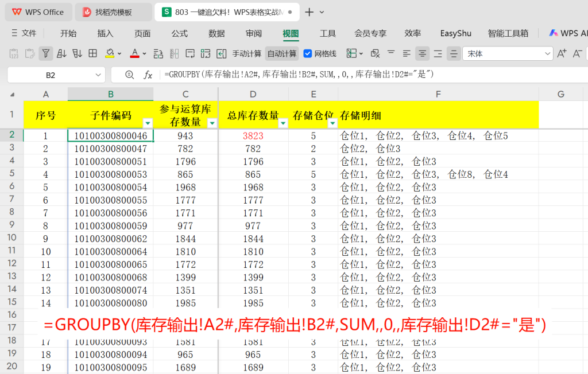Switch to 手动计算 manual calculation
Screen dimensions: 588x374
coord(246,54)
